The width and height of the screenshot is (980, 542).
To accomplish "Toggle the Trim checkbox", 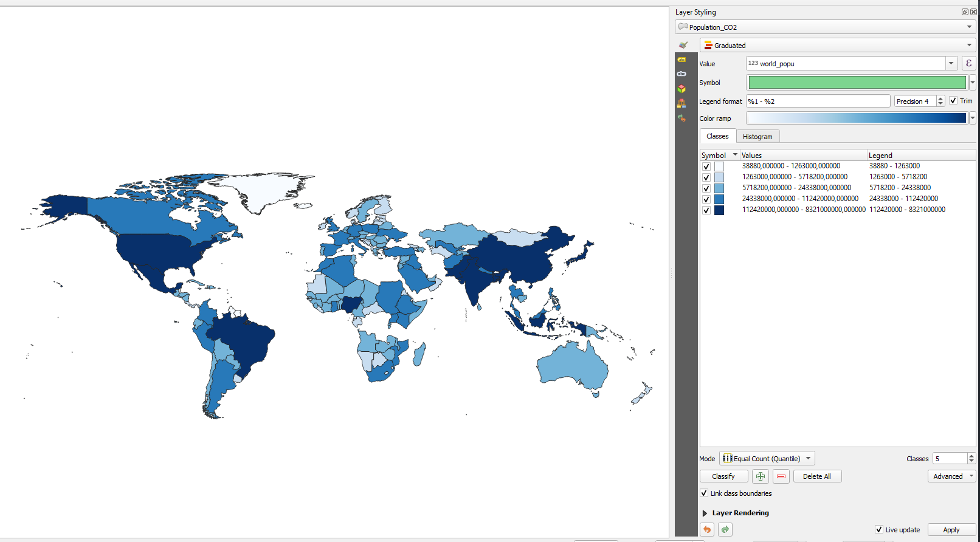I will pos(953,101).
